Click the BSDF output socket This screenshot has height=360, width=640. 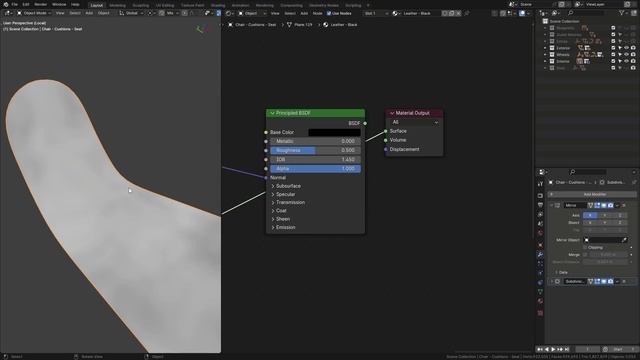click(x=365, y=123)
